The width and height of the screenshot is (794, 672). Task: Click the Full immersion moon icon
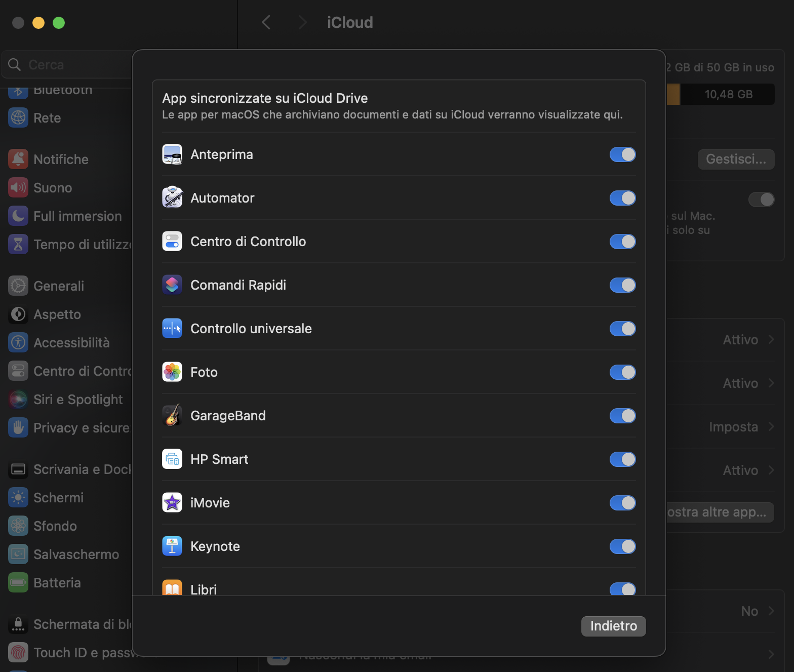(18, 216)
